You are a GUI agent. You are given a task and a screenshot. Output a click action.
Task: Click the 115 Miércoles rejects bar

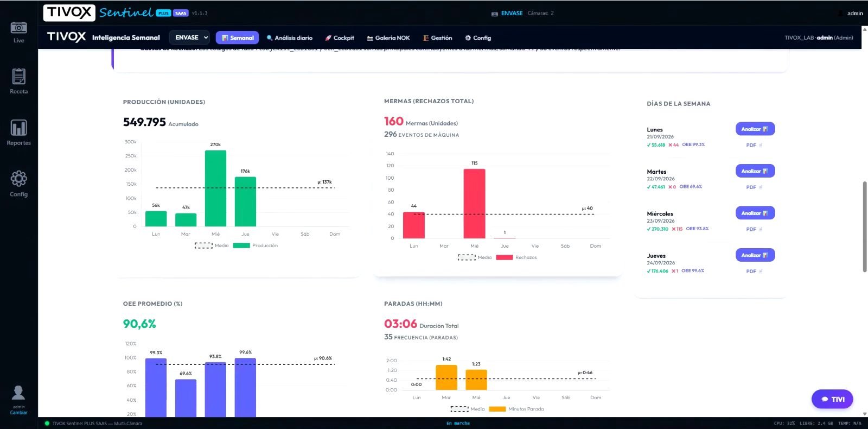tap(475, 204)
